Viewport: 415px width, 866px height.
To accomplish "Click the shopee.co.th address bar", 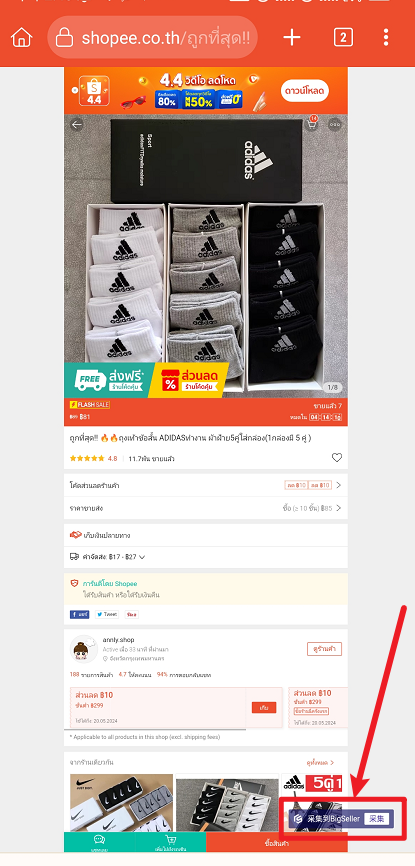I will click(x=153, y=38).
